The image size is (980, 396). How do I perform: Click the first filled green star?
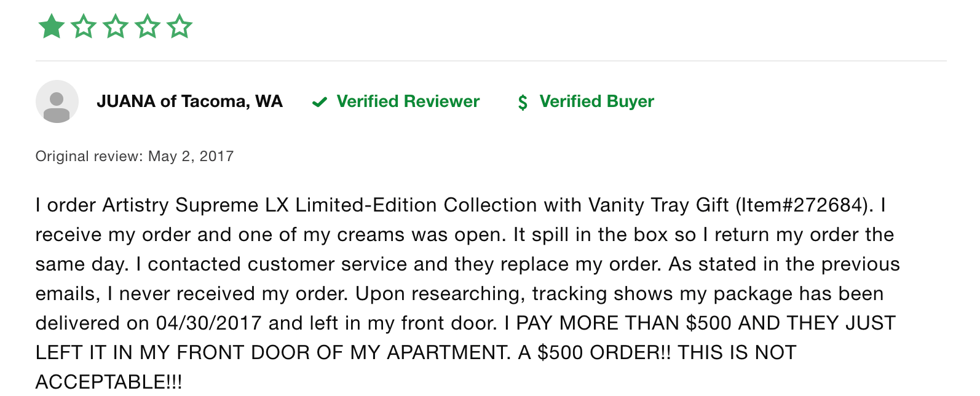52,26
